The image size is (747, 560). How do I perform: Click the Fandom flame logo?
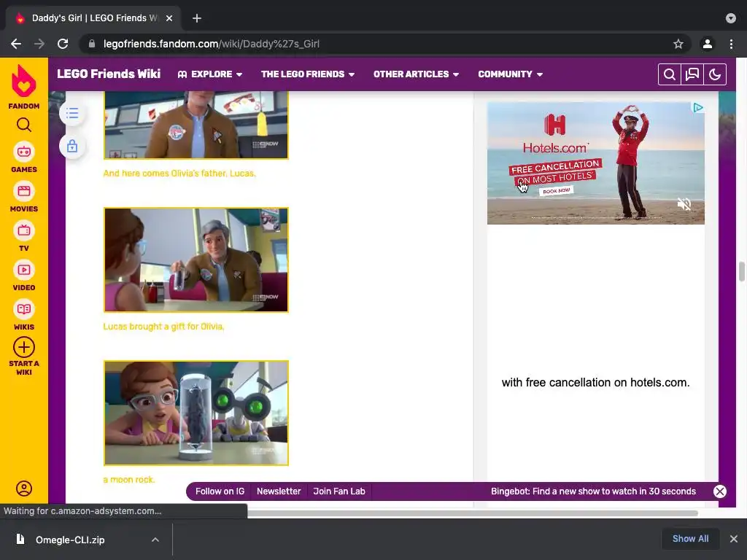click(x=24, y=81)
